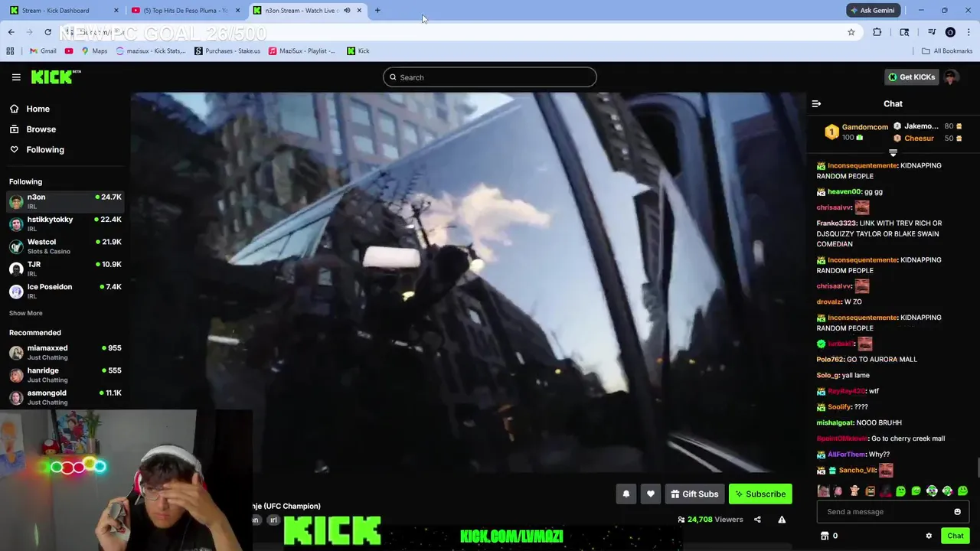Image resolution: width=980 pixels, height=551 pixels.
Task: Open Maps bookmark
Action: coord(94,51)
